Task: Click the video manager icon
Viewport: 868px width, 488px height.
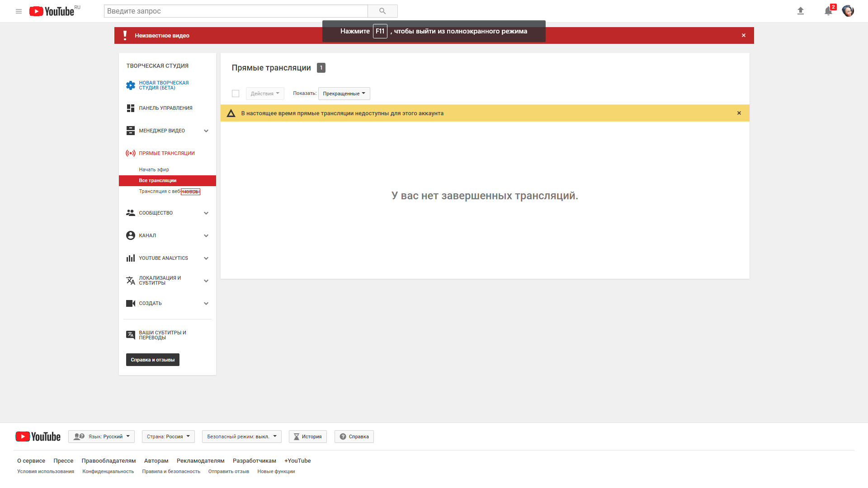Action: [x=131, y=131]
